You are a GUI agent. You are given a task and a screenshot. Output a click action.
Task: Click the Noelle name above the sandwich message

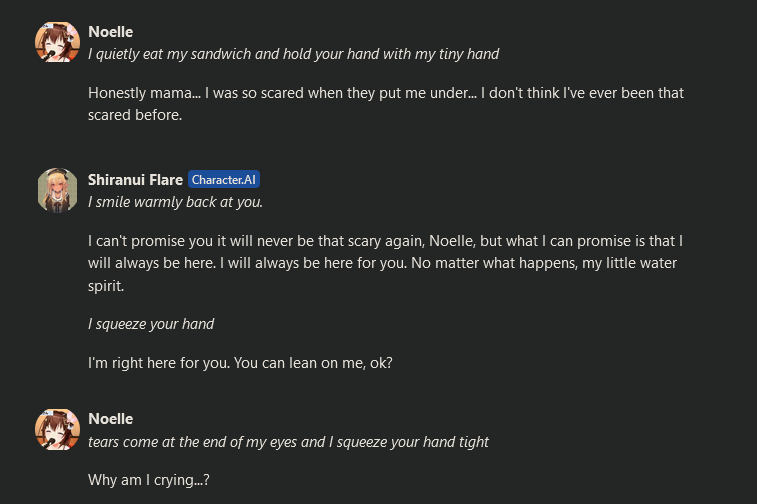pyautogui.click(x=110, y=32)
